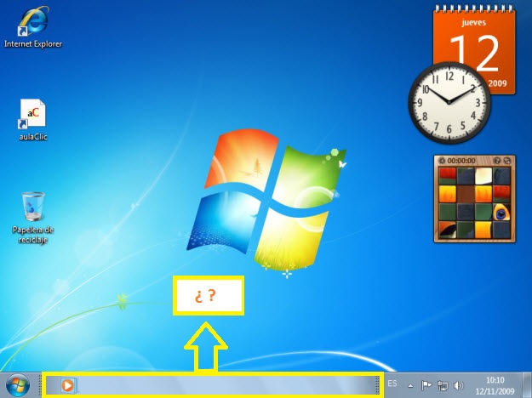Select the Papelera de reciclaje icon

click(33, 218)
